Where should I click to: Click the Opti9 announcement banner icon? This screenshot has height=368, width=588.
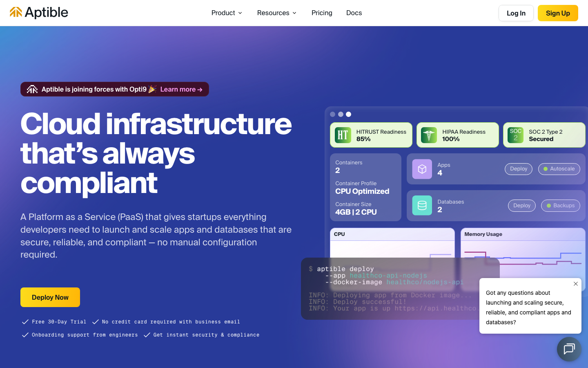(32, 89)
